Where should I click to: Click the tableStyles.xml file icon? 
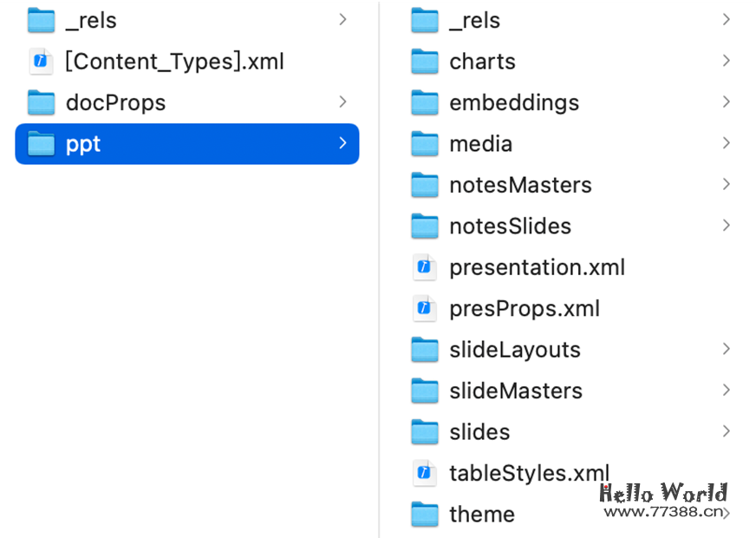tap(424, 473)
